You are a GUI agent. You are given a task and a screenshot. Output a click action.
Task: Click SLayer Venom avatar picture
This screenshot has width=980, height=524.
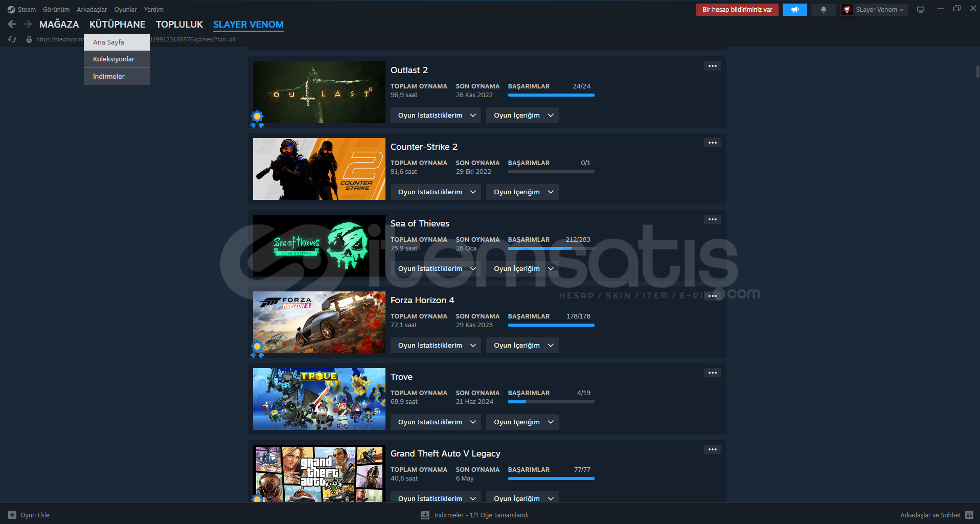[847, 10]
